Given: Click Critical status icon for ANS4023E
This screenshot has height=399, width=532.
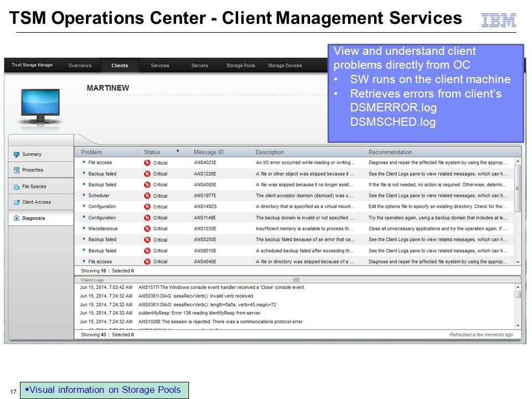Looking at the screenshot, I should [x=147, y=163].
